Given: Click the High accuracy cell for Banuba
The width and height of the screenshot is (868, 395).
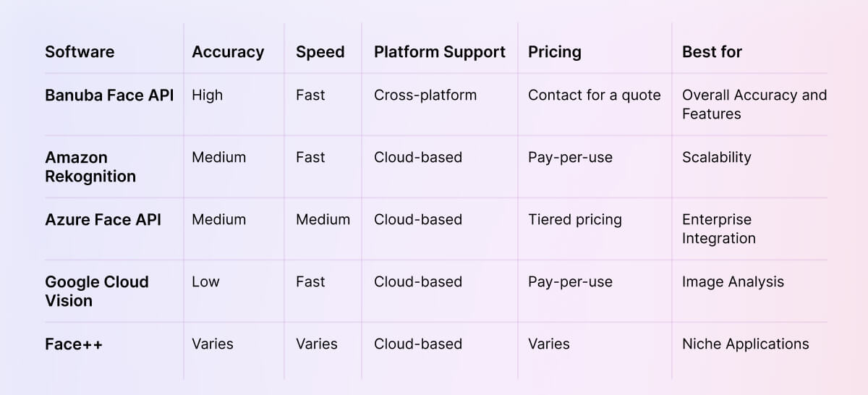Looking at the screenshot, I should click(208, 95).
